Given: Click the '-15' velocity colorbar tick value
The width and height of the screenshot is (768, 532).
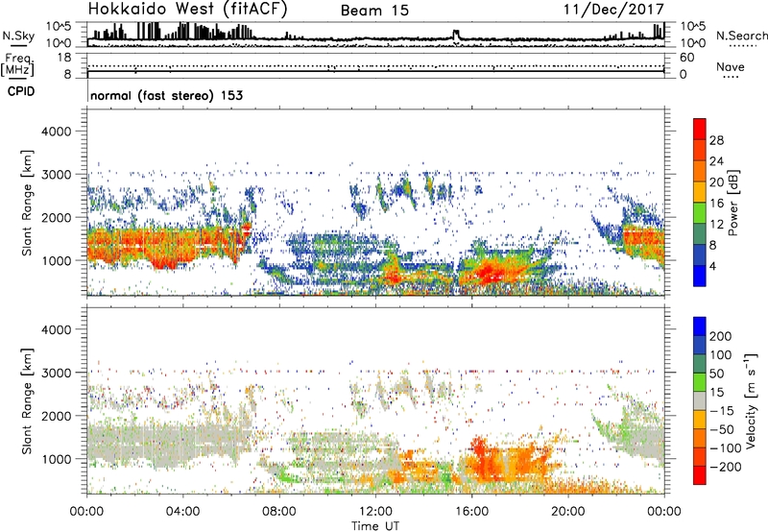Looking at the screenshot, I should [722, 410].
